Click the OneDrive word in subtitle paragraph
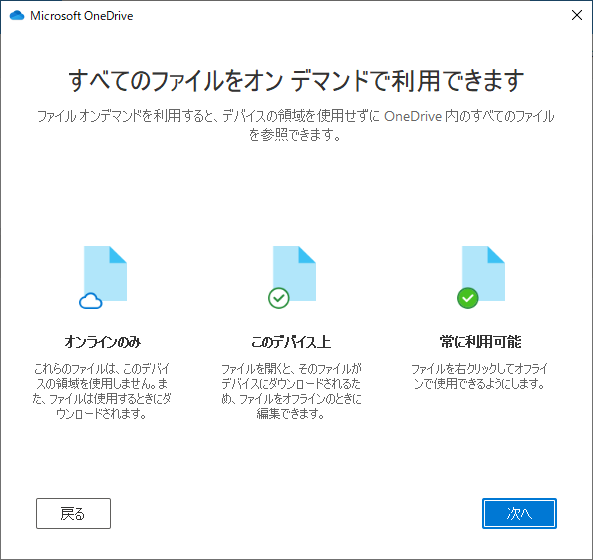Viewport: 593px width, 560px height. point(413,116)
